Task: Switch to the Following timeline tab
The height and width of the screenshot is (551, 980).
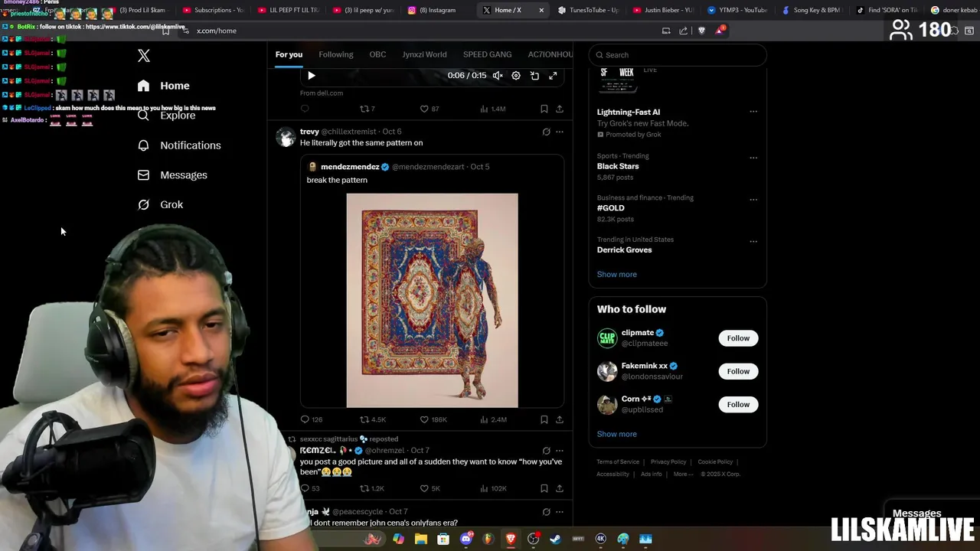Action: pyautogui.click(x=336, y=54)
